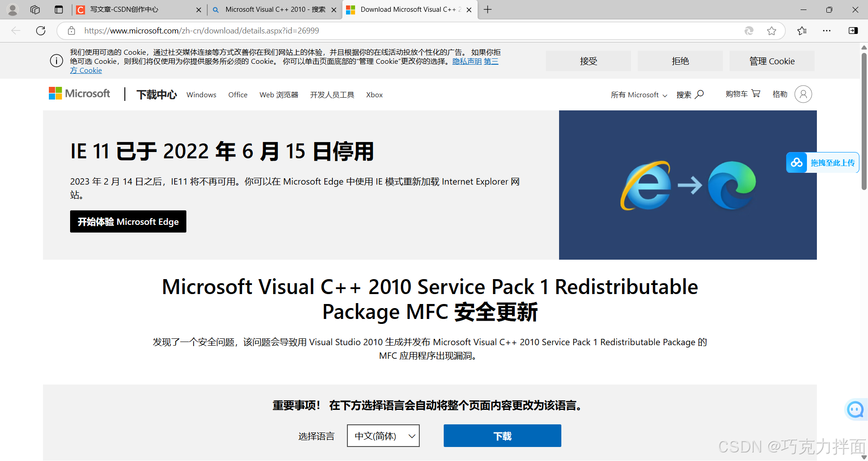The height and width of the screenshot is (461, 868).
Task: Open a new tab with plus icon
Action: [x=488, y=10]
